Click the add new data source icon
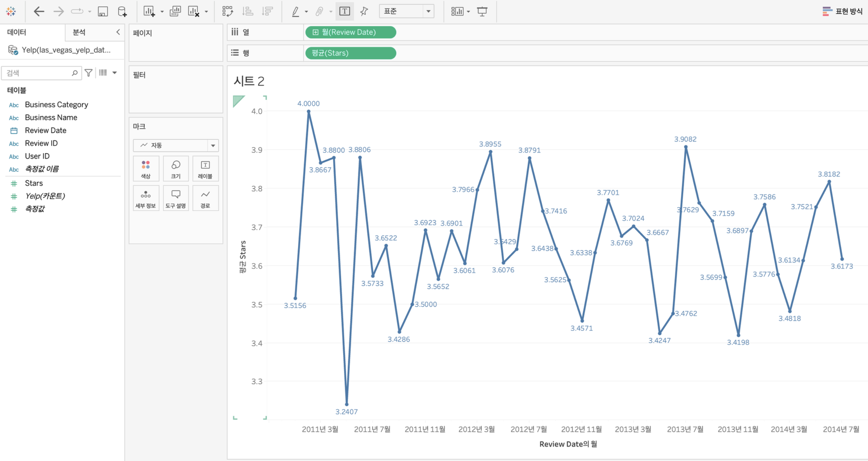The height and width of the screenshot is (461, 868). pyautogui.click(x=122, y=12)
